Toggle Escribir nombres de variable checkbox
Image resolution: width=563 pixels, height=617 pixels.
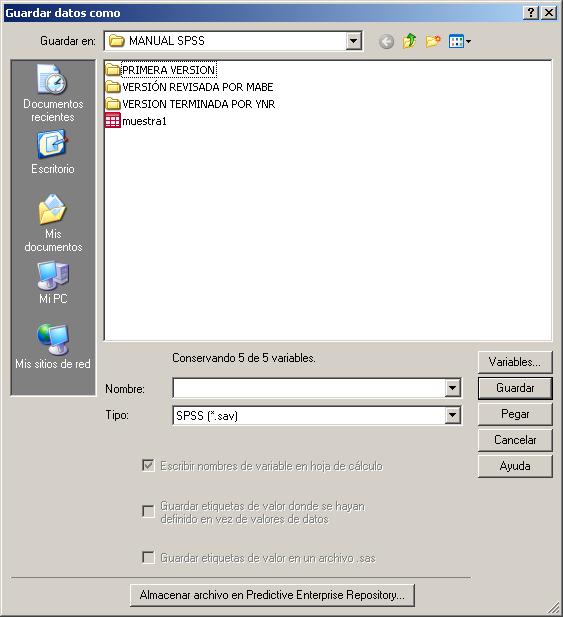point(148,466)
